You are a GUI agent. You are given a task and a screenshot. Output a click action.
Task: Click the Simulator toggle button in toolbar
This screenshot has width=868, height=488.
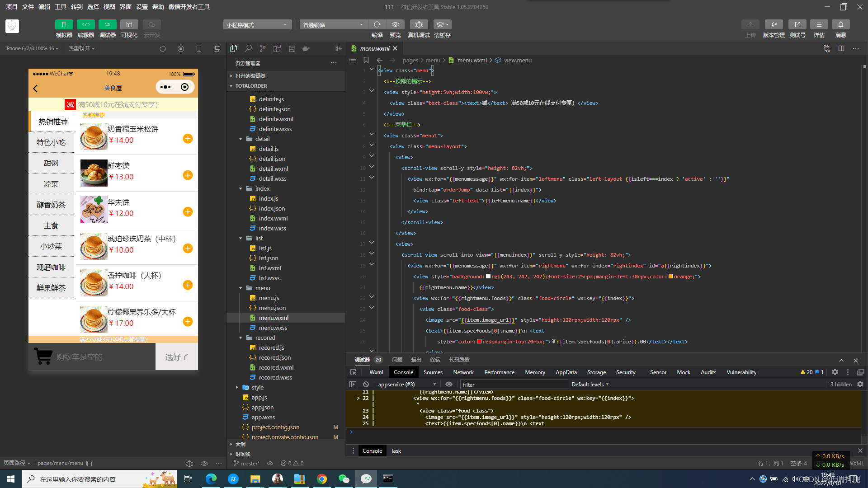[64, 24]
